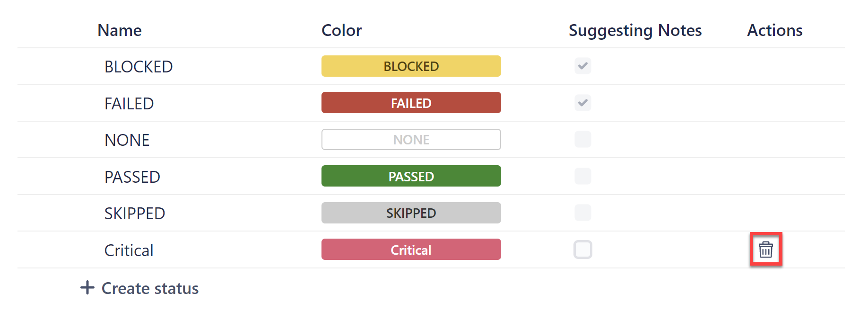Screen dimensions: 868x312
Task: Enable Suggesting Notes for Critical status
Action: tap(582, 250)
